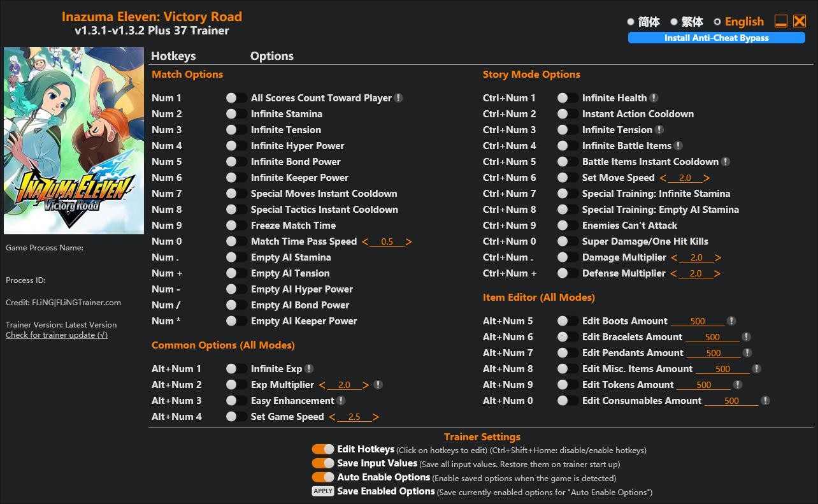The height and width of the screenshot is (504, 818).
Task: Edit the Tokens Amount input field
Action: point(703,385)
